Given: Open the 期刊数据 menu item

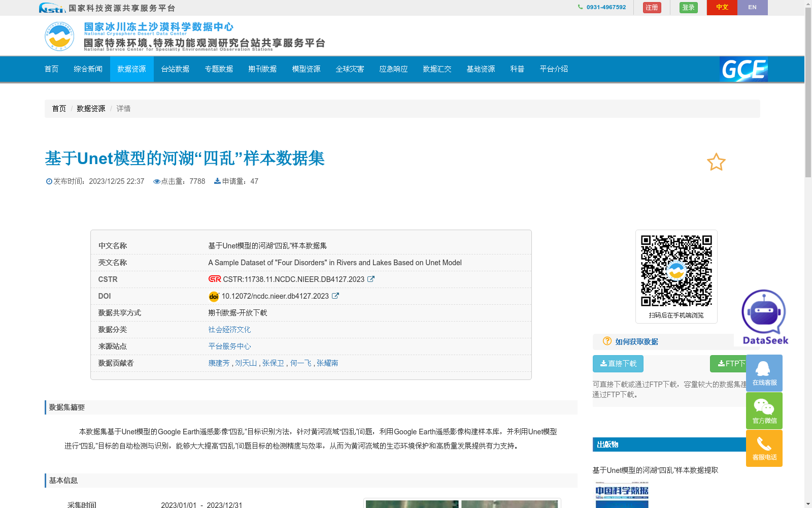Looking at the screenshot, I should (x=263, y=69).
